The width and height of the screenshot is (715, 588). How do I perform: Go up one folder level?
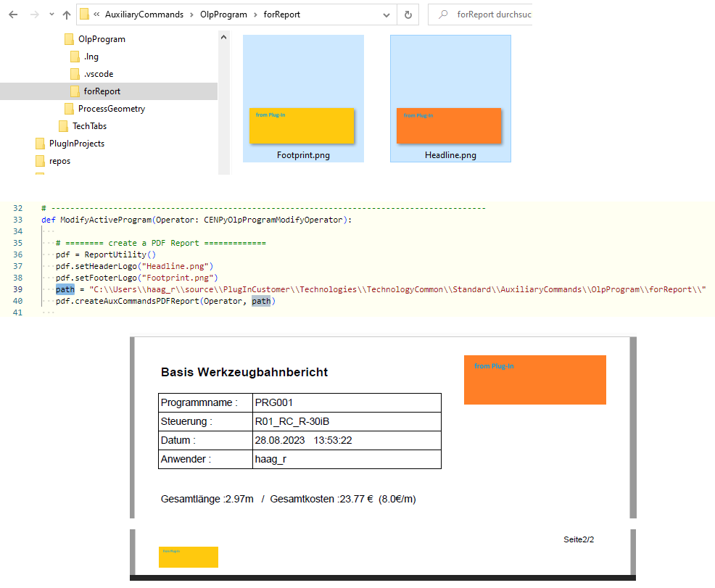(67, 15)
